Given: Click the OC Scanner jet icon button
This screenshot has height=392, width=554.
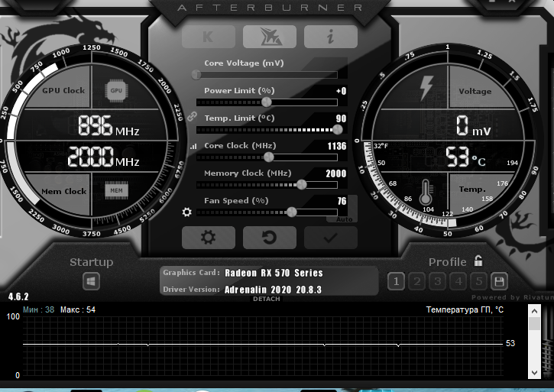Looking at the screenshot, I should [x=270, y=37].
